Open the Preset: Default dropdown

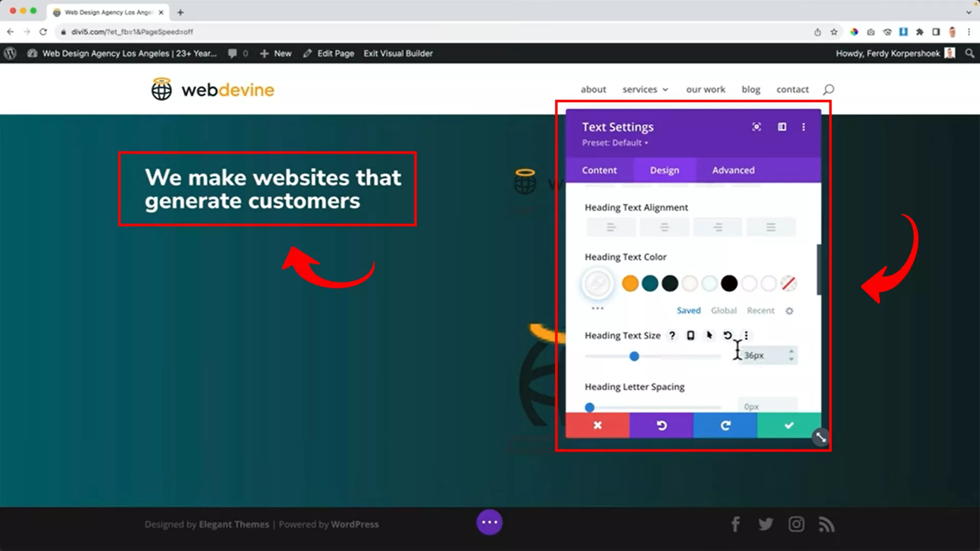(x=615, y=143)
